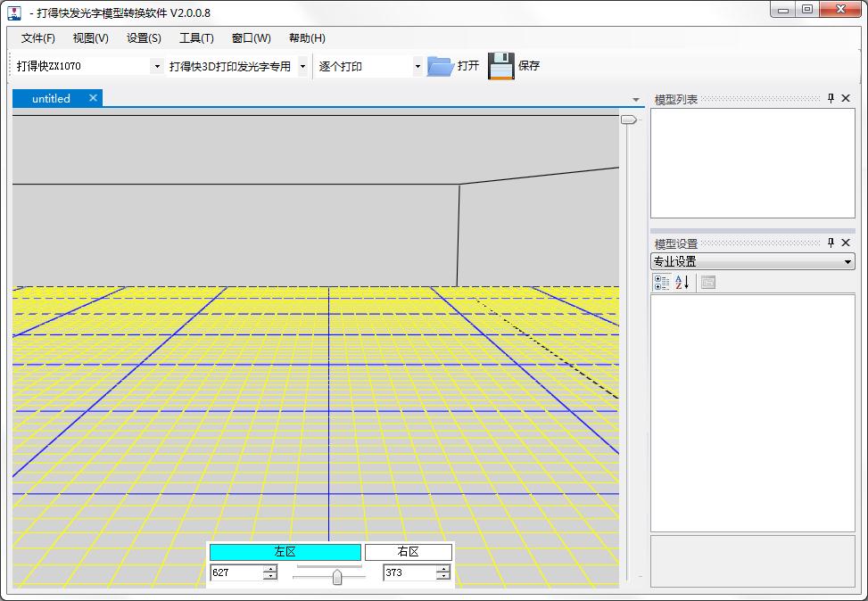Pin the 模型列表 panel
868x601 pixels.
pos(831,99)
